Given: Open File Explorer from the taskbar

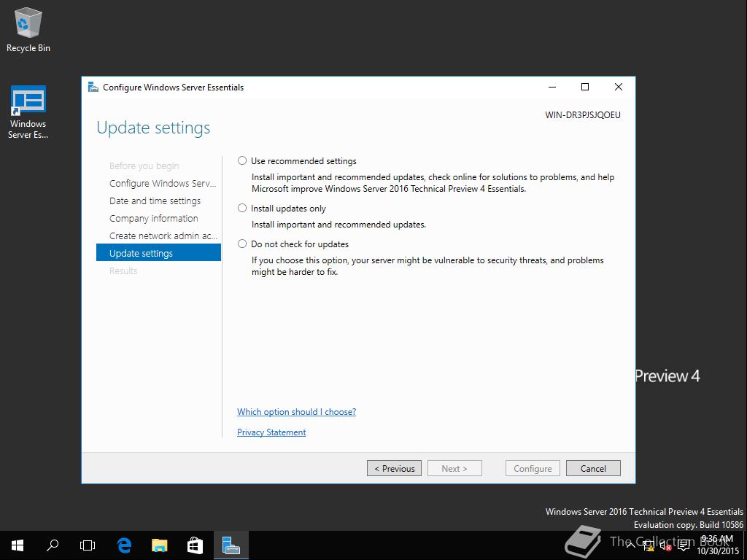Looking at the screenshot, I should coord(160,545).
